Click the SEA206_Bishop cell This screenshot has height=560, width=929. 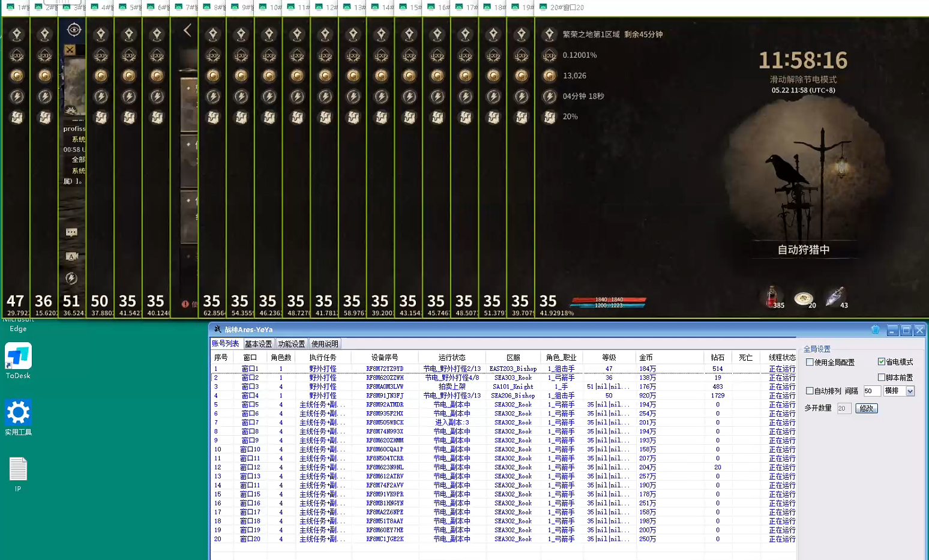[513, 396]
